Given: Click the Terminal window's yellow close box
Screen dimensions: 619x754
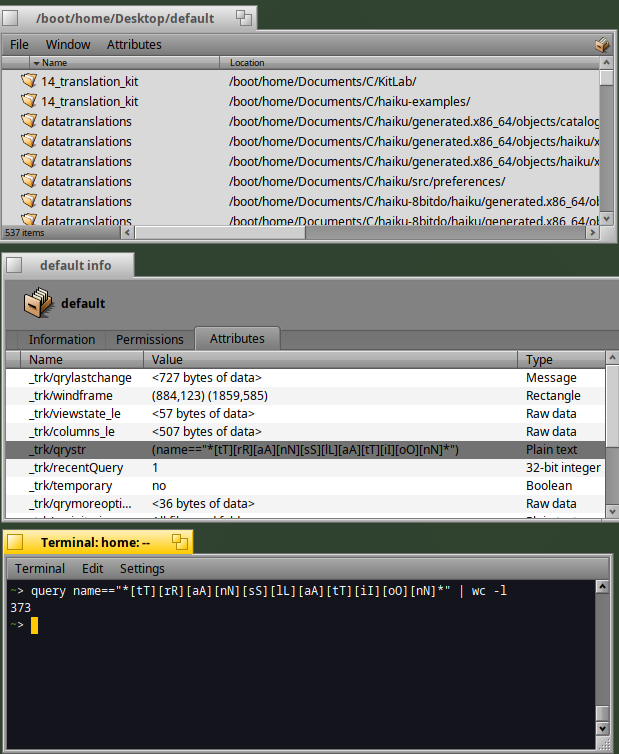Looking at the screenshot, I should (x=15, y=542).
